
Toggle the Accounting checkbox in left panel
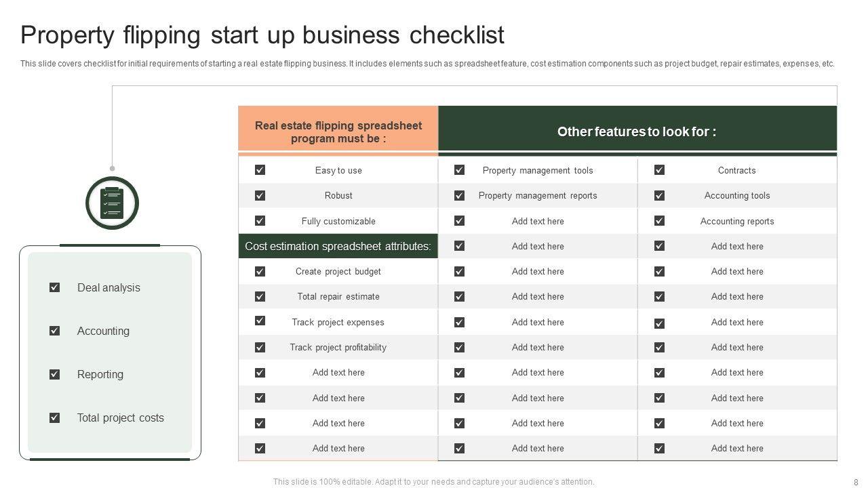click(x=55, y=331)
